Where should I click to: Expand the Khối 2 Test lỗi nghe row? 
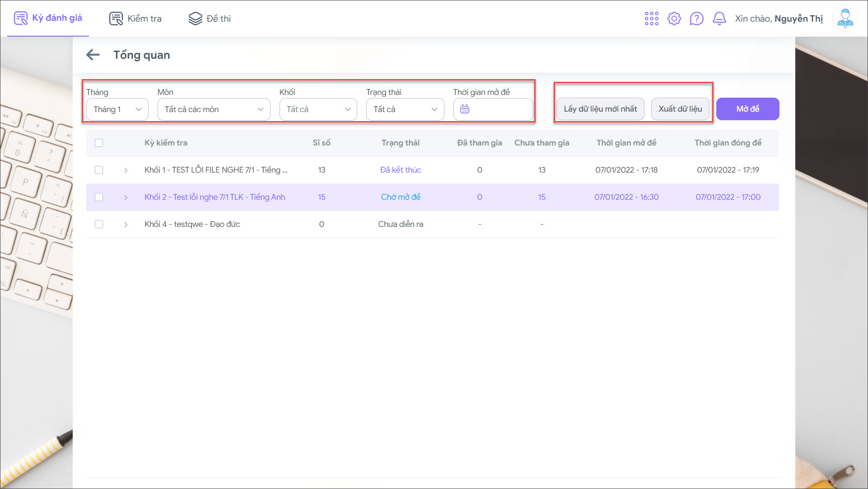click(126, 197)
